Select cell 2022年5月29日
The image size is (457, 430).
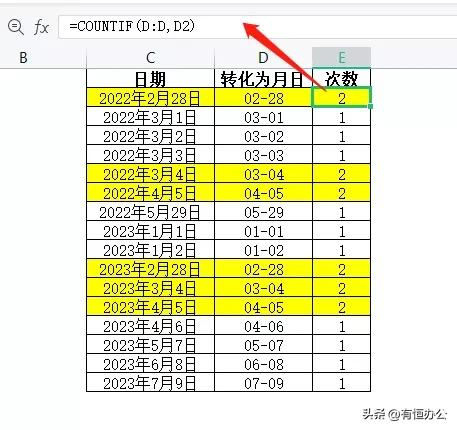(150, 211)
